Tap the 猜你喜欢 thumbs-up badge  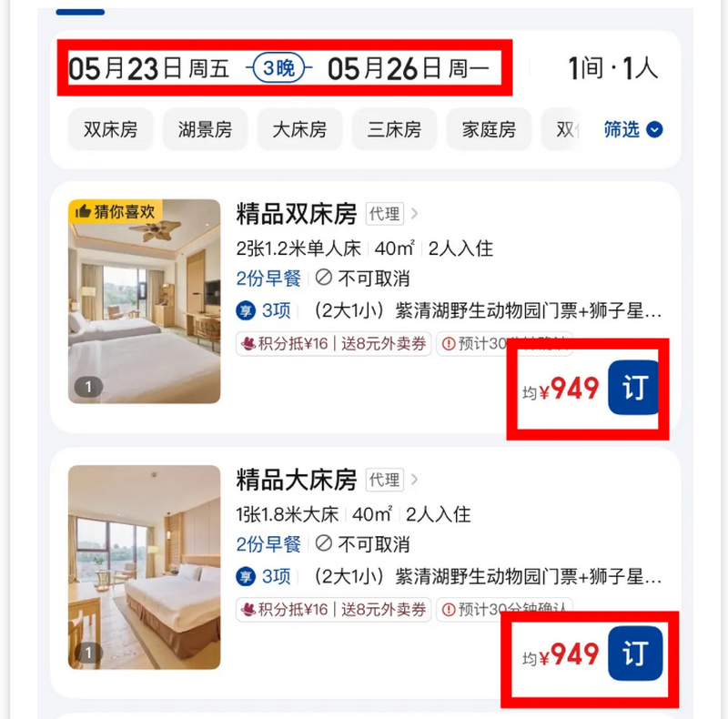pos(116,211)
